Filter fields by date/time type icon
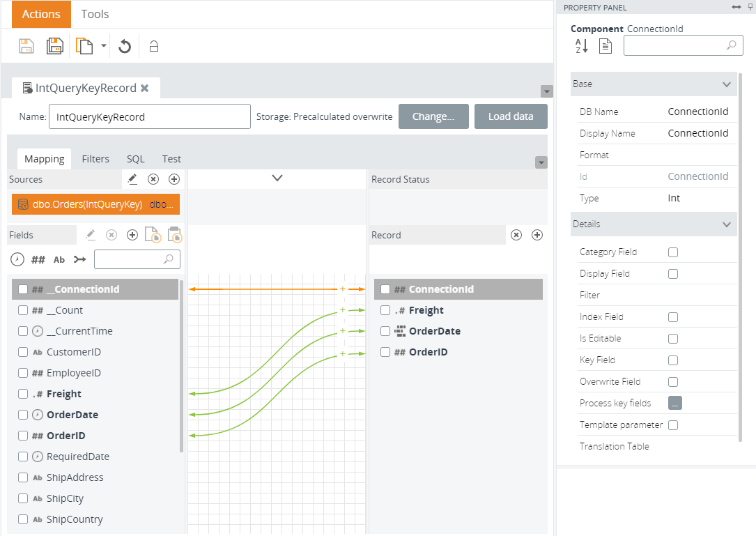 click(x=18, y=259)
